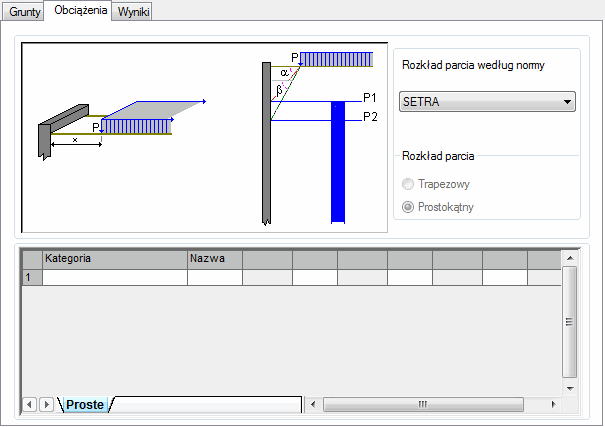
Task: Click the table's scroll right arrow
Action: (x=554, y=405)
